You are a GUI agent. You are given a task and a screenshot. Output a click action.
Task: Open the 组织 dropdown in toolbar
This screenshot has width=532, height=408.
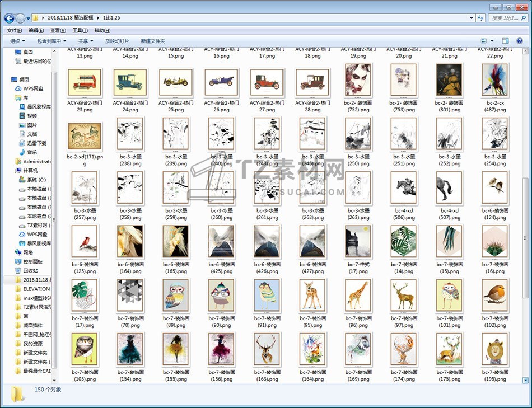[18, 41]
